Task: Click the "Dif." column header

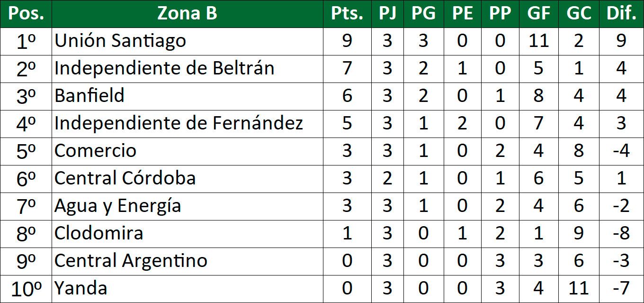Action: click(x=621, y=14)
